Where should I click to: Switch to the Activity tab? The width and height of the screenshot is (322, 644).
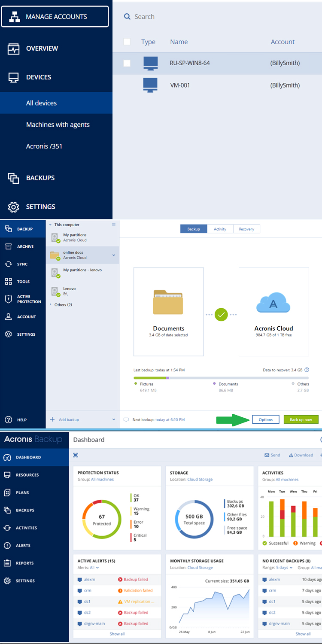pyautogui.click(x=220, y=229)
